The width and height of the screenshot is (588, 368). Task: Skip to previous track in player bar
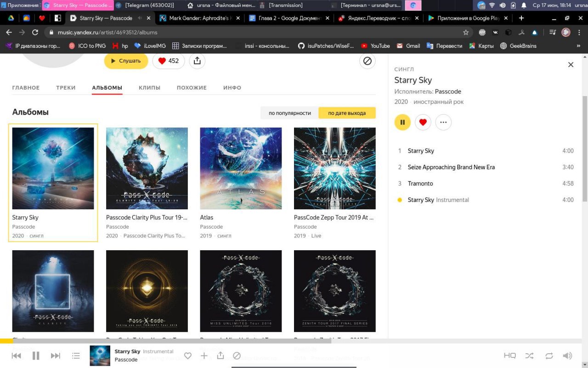(x=16, y=356)
